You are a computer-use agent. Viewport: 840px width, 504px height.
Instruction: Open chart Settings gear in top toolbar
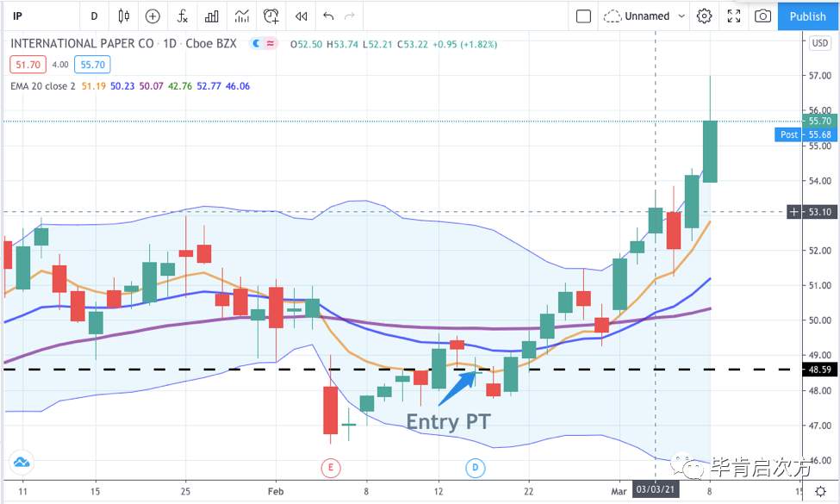[x=704, y=16]
